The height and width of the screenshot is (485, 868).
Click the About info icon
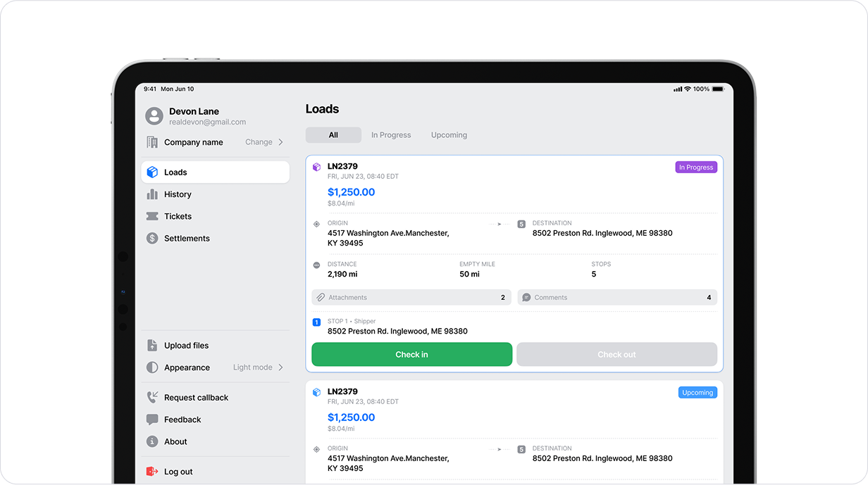pyautogui.click(x=152, y=442)
